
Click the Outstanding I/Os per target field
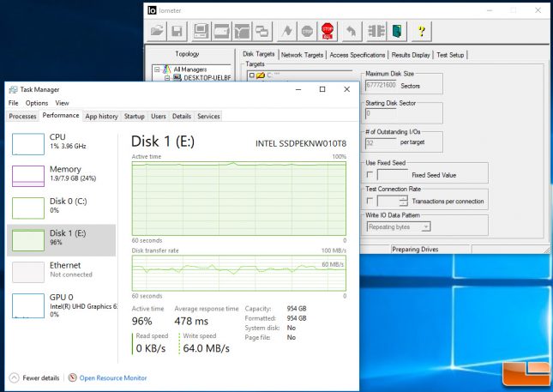(381, 143)
